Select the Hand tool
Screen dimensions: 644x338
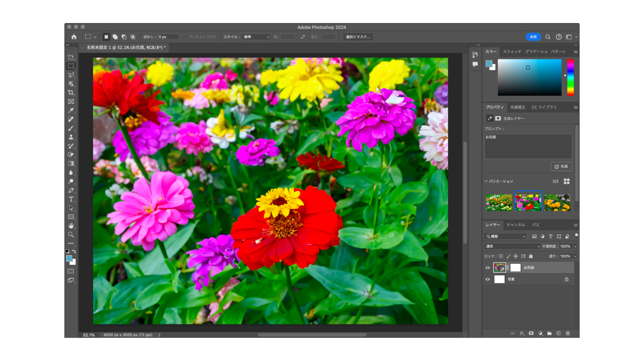point(71,226)
